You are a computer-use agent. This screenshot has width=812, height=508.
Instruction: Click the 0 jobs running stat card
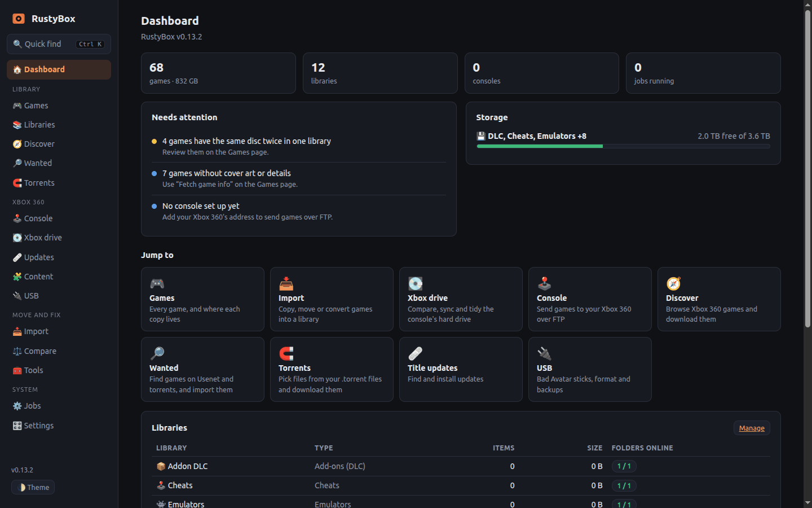click(703, 73)
